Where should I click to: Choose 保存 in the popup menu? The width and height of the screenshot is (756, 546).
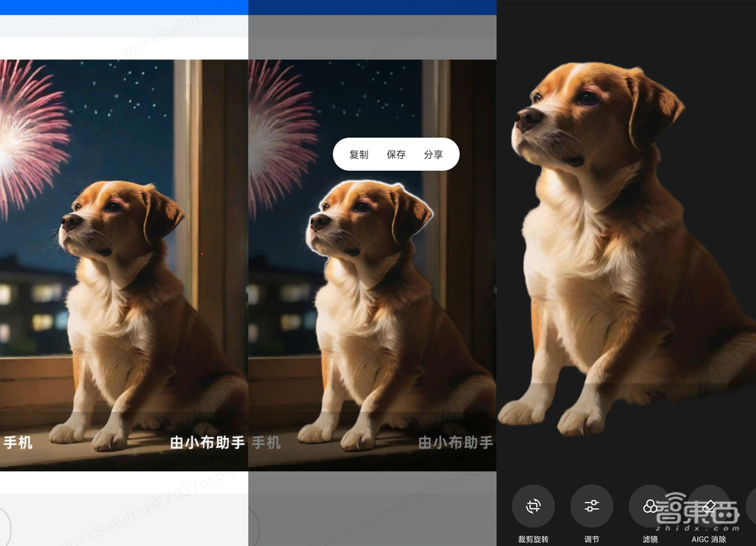click(x=396, y=154)
